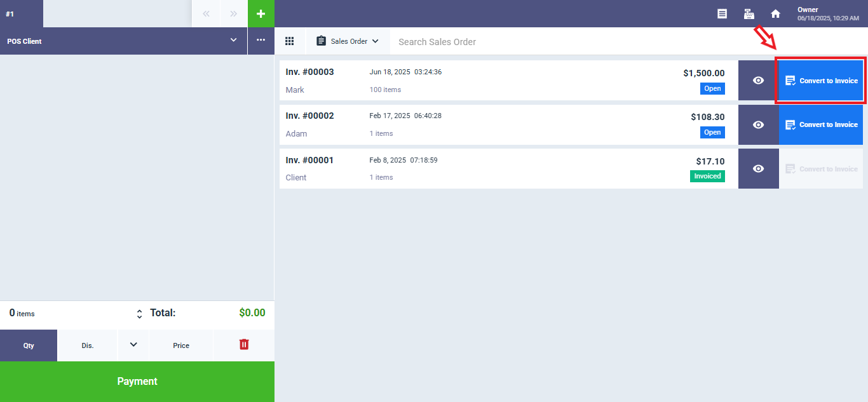View order Inv. #00002 with eye icon
This screenshot has width=868, height=402.
pyautogui.click(x=758, y=124)
